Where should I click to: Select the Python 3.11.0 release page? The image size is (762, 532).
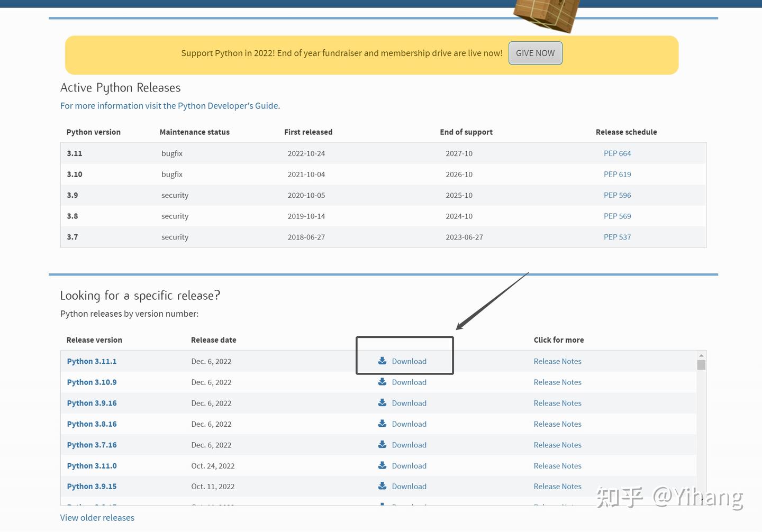[x=92, y=465]
